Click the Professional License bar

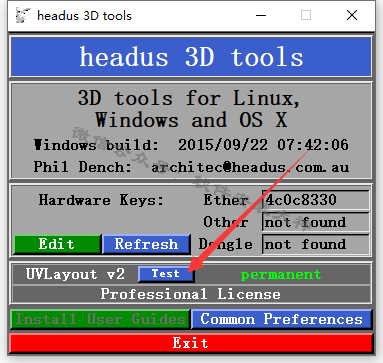[x=191, y=294]
